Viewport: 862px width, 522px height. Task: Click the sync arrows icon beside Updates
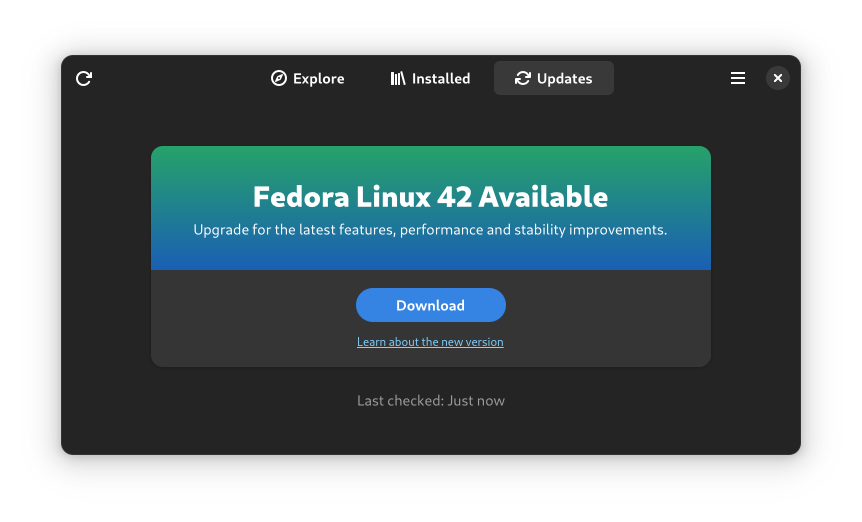tap(522, 78)
